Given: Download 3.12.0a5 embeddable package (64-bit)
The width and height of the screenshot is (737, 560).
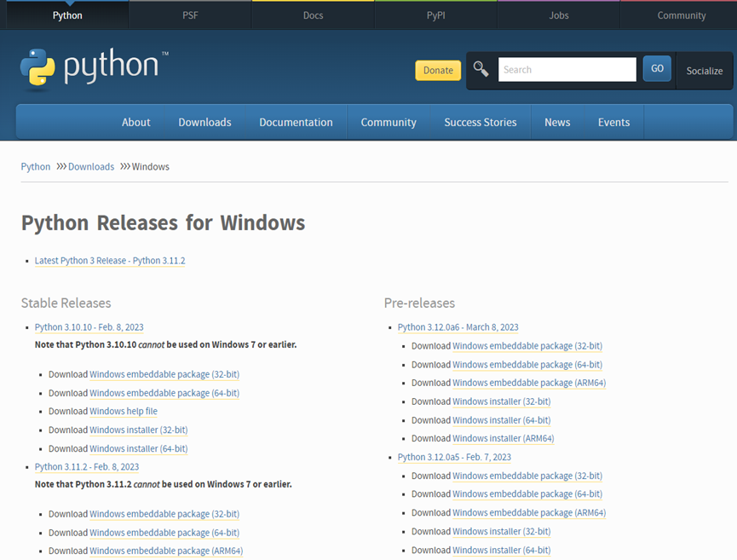Looking at the screenshot, I should [527, 494].
